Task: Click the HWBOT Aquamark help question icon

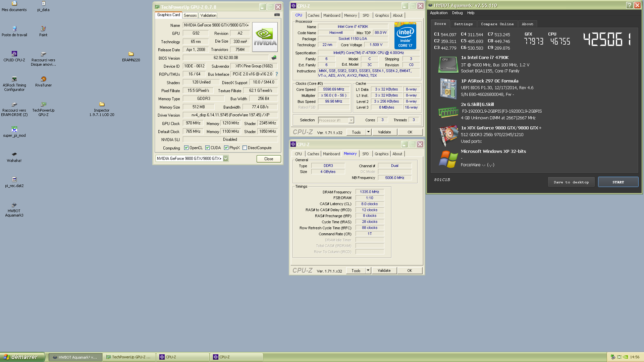Action: (x=629, y=5)
